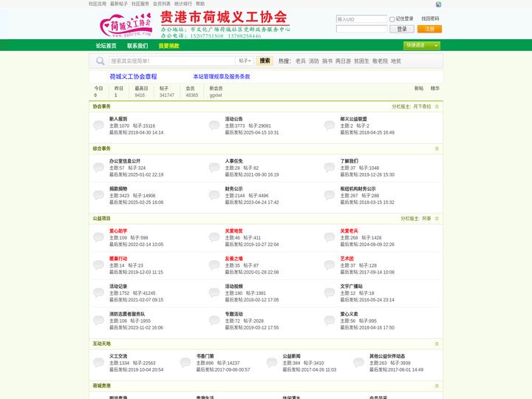532x399 pixels.
Task: Open the 枢纽机构财务公示 forum title
Action: (358, 188)
